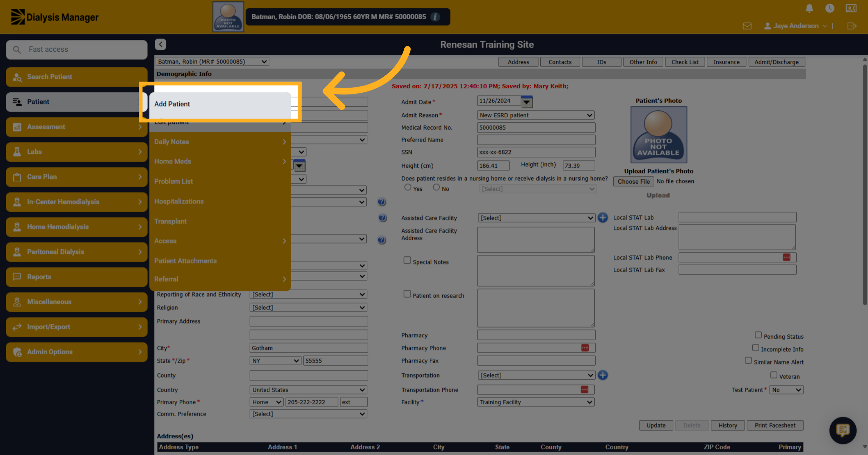Enable Similar Name Alert checkbox
Viewport: 868px width, 455px height.
click(x=748, y=361)
